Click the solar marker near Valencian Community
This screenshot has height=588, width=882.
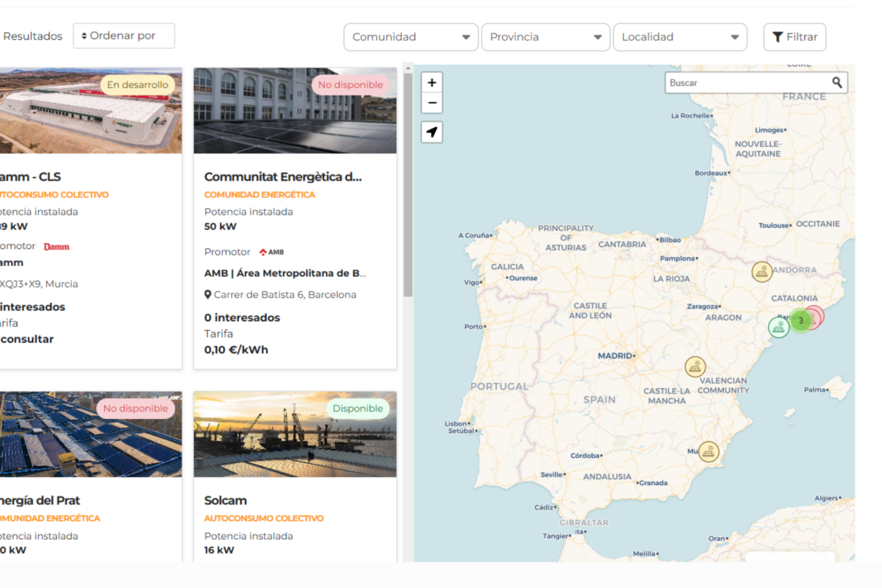tap(695, 366)
